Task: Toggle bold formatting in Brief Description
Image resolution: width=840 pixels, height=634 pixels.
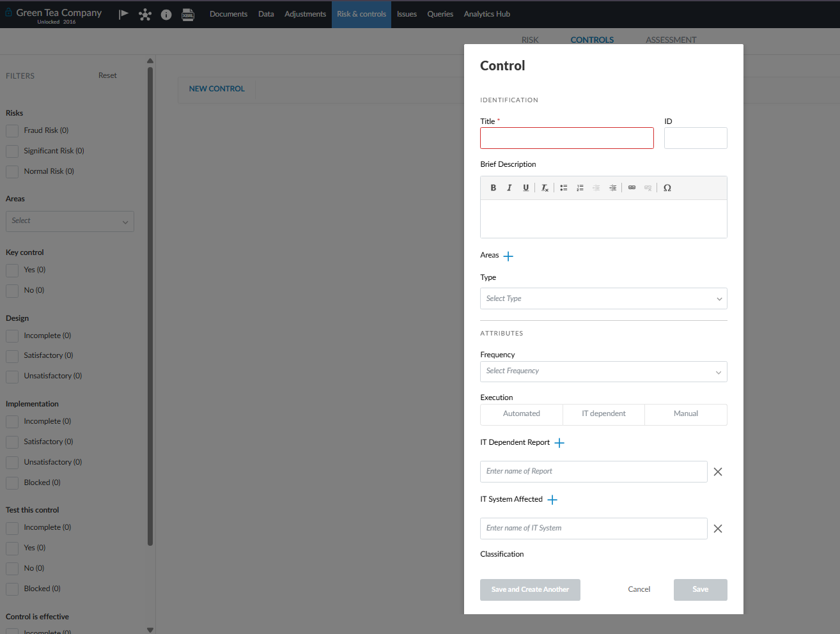Action: click(494, 188)
